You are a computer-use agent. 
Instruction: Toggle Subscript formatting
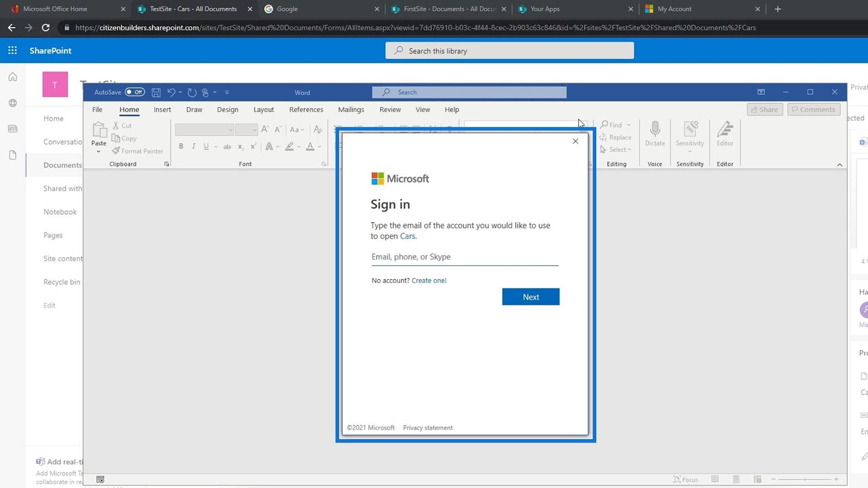click(240, 146)
